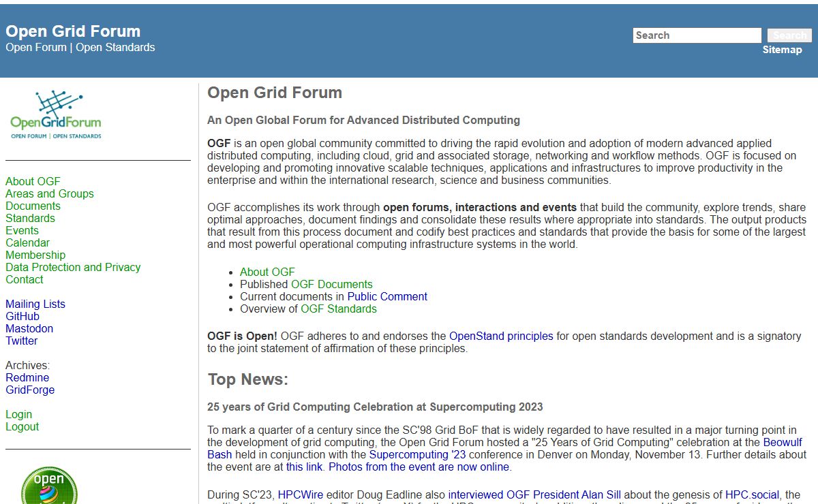Click the OpenGridForum logo image
This screenshot has height=504, width=818.
[56, 114]
